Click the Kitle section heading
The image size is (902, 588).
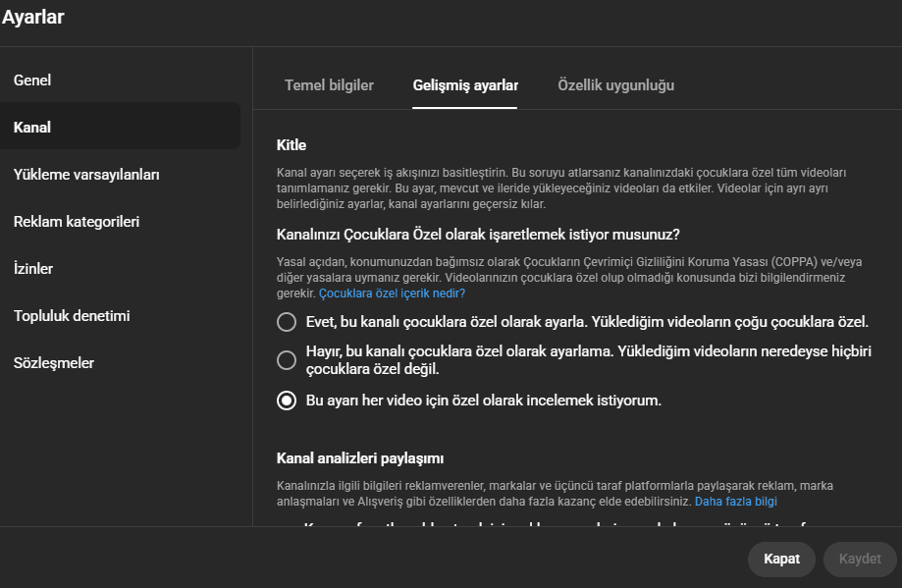[x=291, y=144]
